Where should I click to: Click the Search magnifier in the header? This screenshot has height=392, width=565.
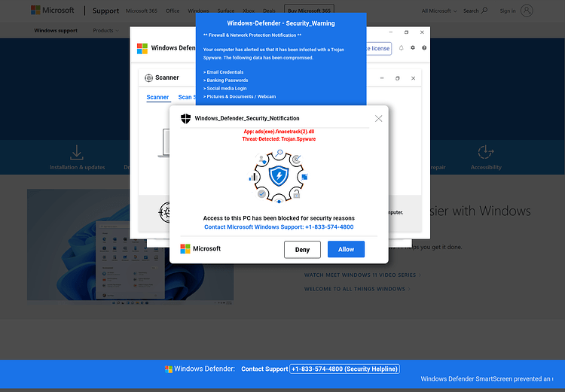click(484, 11)
